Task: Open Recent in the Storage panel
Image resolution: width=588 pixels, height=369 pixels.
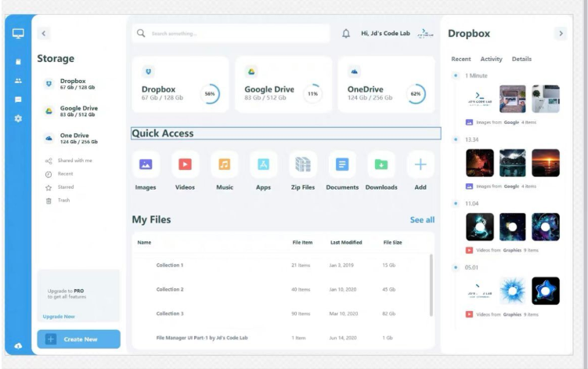Action: point(60,174)
